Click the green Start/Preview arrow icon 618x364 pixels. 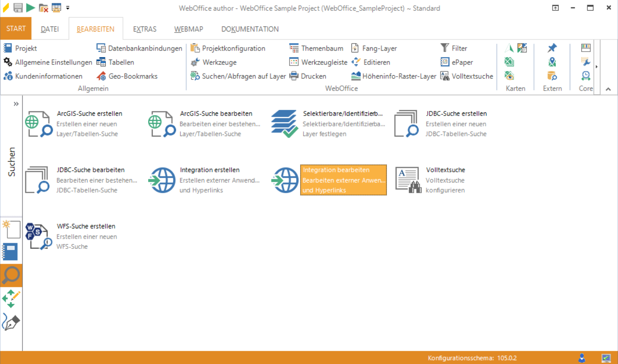[30, 7]
